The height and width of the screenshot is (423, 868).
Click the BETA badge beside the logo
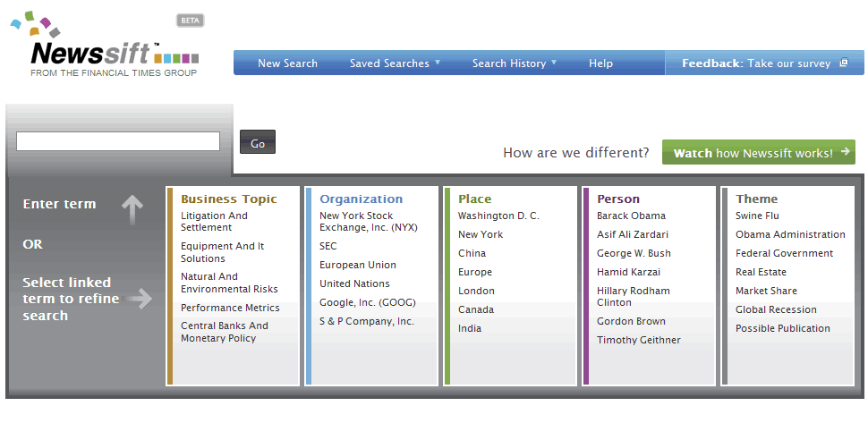click(x=190, y=21)
